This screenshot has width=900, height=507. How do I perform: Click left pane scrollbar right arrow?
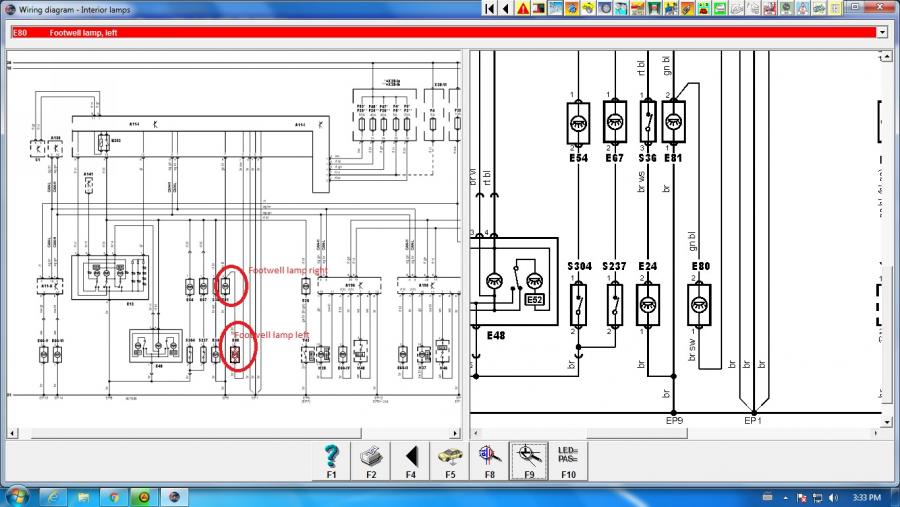[456, 433]
